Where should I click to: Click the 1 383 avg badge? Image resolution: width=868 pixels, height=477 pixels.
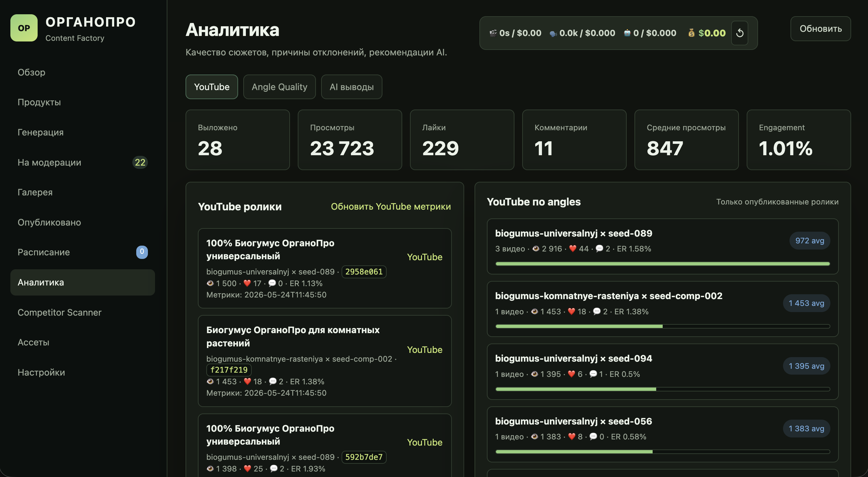[x=806, y=428]
